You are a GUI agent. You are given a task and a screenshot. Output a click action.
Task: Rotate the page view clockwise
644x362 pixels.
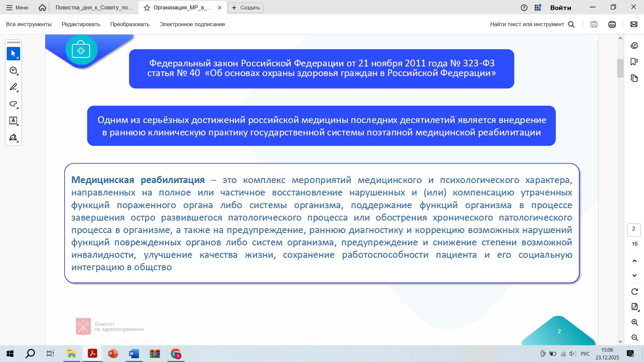click(x=634, y=292)
